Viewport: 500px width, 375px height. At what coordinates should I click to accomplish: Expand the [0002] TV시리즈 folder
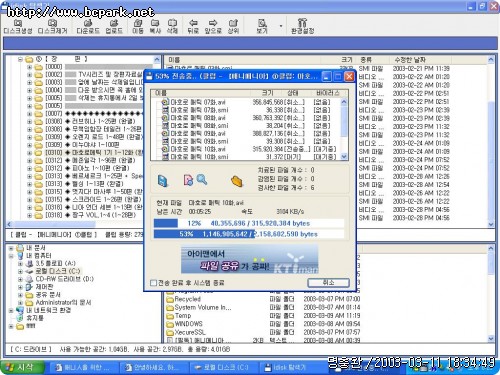pyautogui.click(x=30, y=75)
